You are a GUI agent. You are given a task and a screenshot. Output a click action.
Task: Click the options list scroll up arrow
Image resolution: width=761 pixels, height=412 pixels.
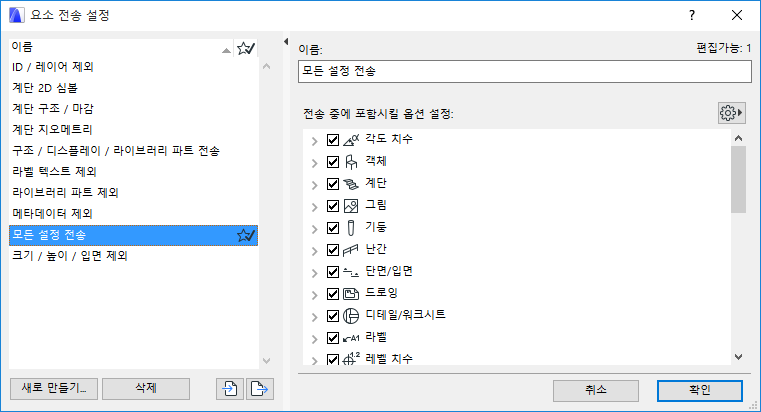[x=738, y=138]
